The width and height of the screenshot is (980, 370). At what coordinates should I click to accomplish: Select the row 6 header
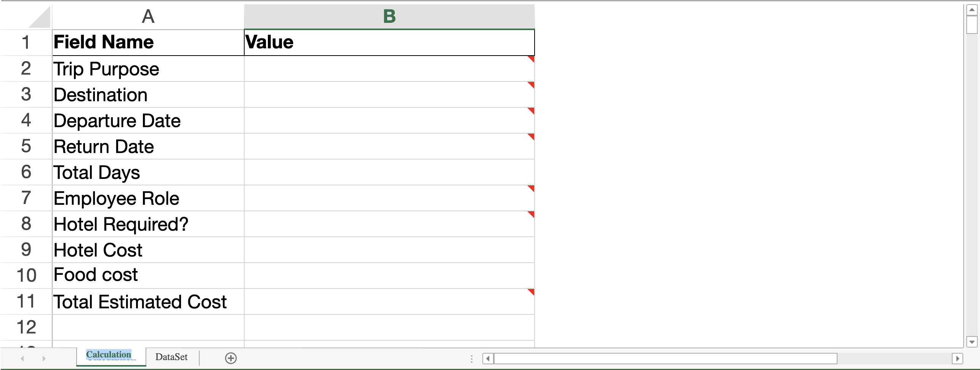[26, 172]
